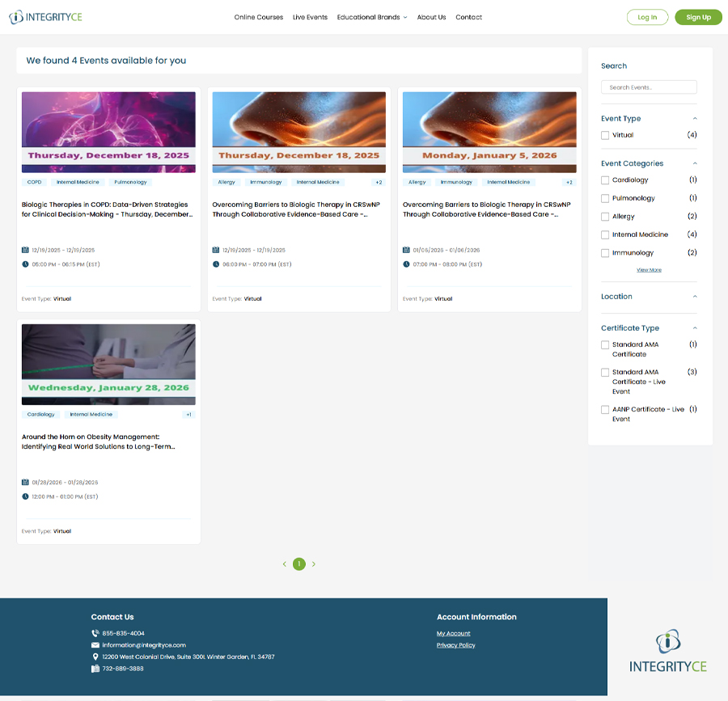Click the Search Events input field
This screenshot has width=728, height=701.
point(649,87)
